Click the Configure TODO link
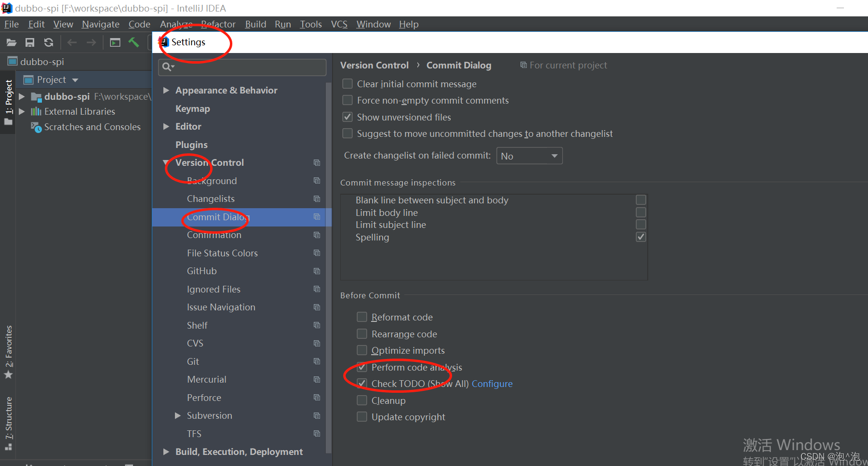 pyautogui.click(x=492, y=384)
